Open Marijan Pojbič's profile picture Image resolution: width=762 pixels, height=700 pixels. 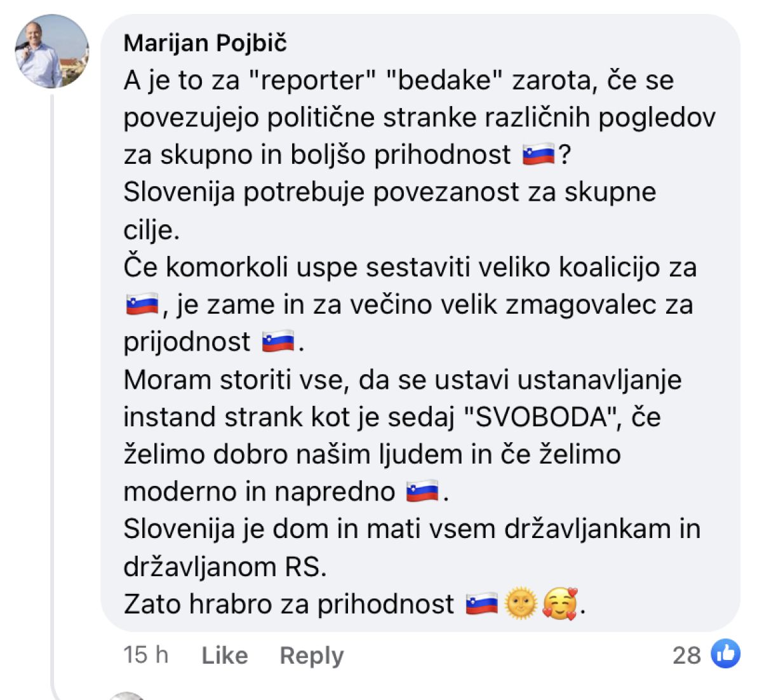(x=52, y=51)
